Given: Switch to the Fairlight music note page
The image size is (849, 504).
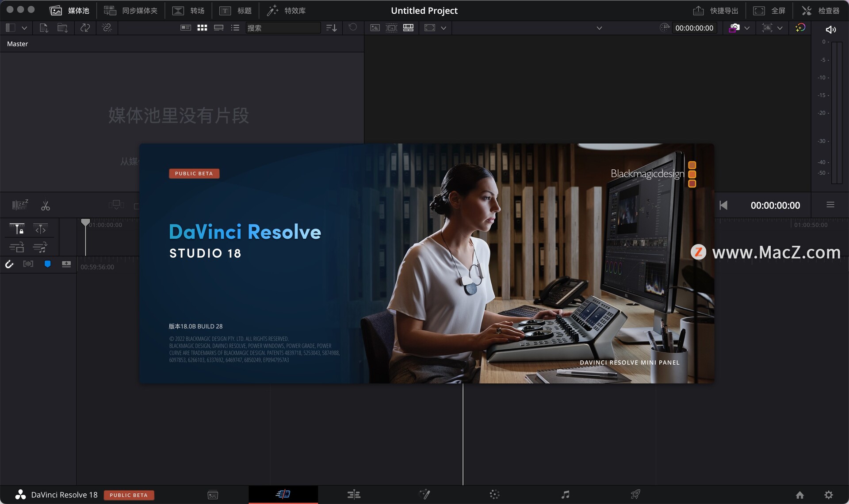Looking at the screenshot, I should pos(565,494).
